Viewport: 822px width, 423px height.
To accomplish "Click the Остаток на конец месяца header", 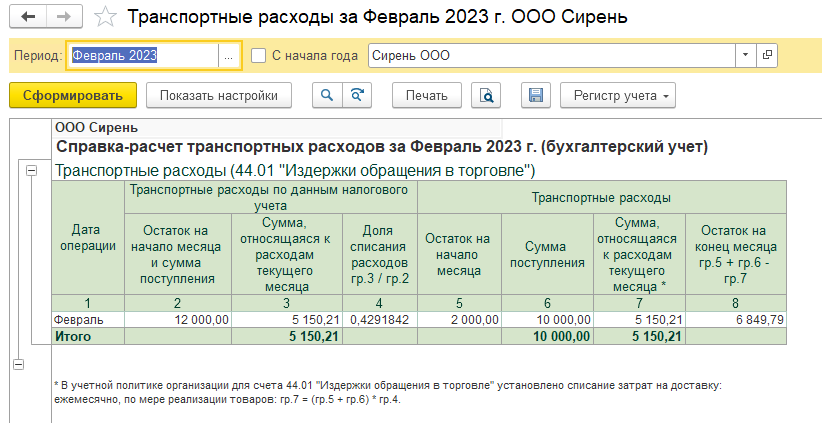I will point(736,254).
